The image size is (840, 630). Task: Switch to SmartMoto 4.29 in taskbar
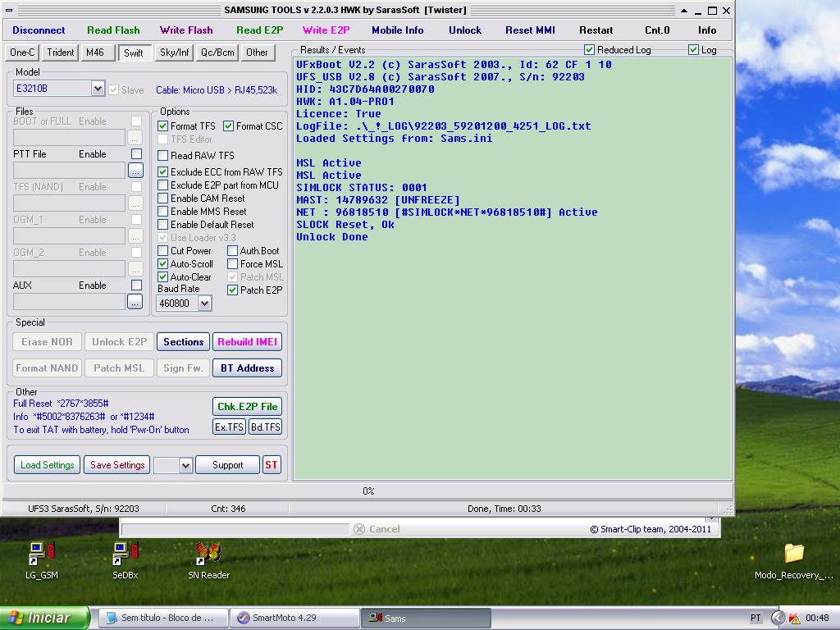point(295,619)
